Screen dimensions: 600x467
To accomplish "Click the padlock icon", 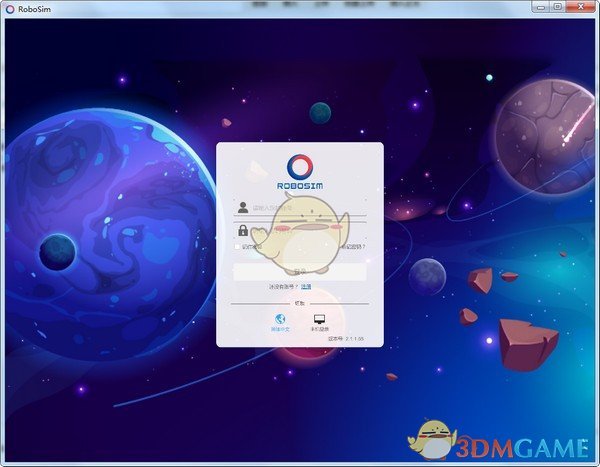I will 243,230.
